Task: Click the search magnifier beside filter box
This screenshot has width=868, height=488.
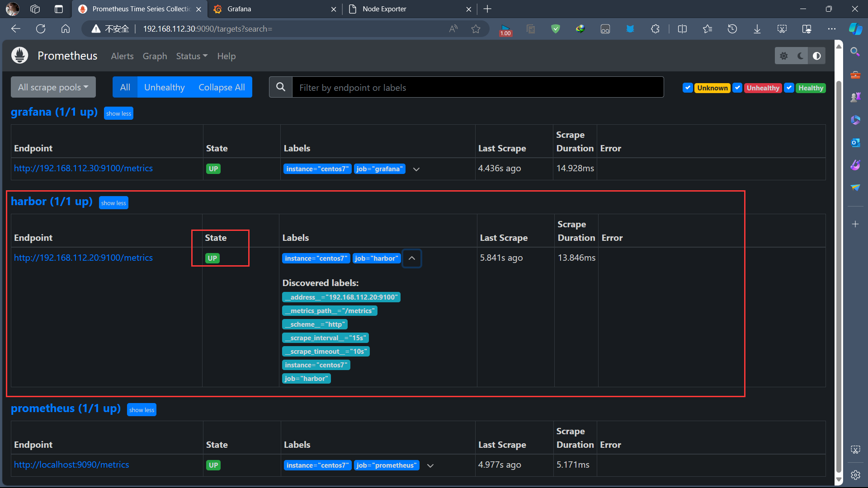Action: 281,87
